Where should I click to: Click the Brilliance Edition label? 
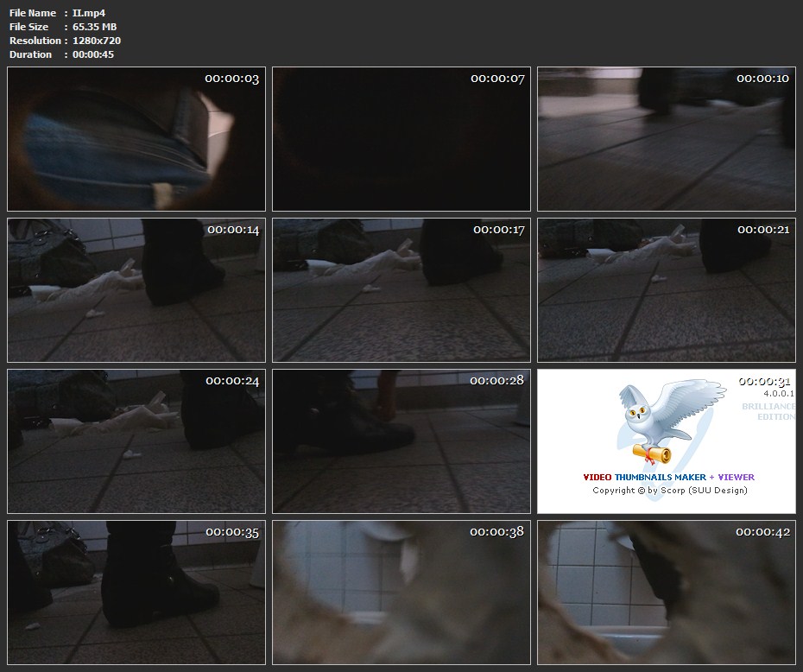768,411
